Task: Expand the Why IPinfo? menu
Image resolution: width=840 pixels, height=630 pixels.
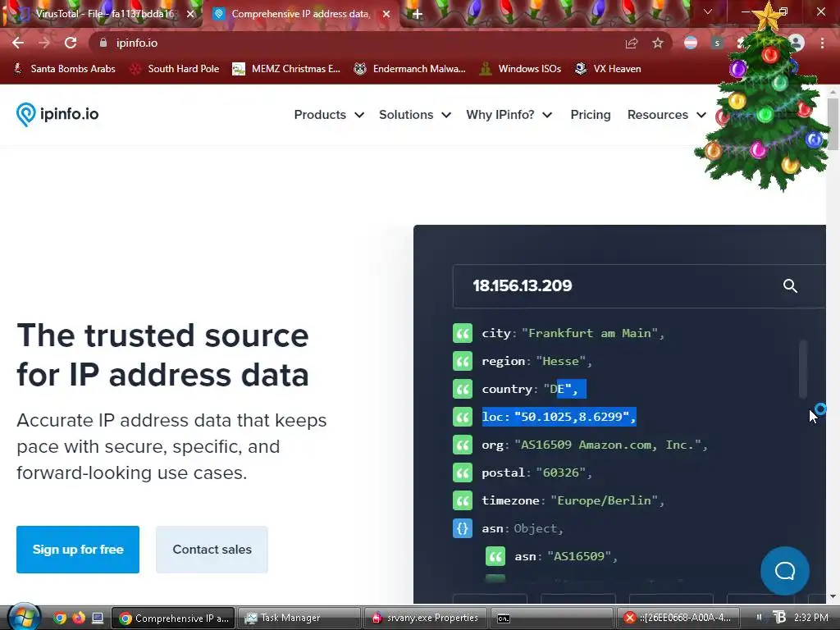Action: (x=509, y=115)
